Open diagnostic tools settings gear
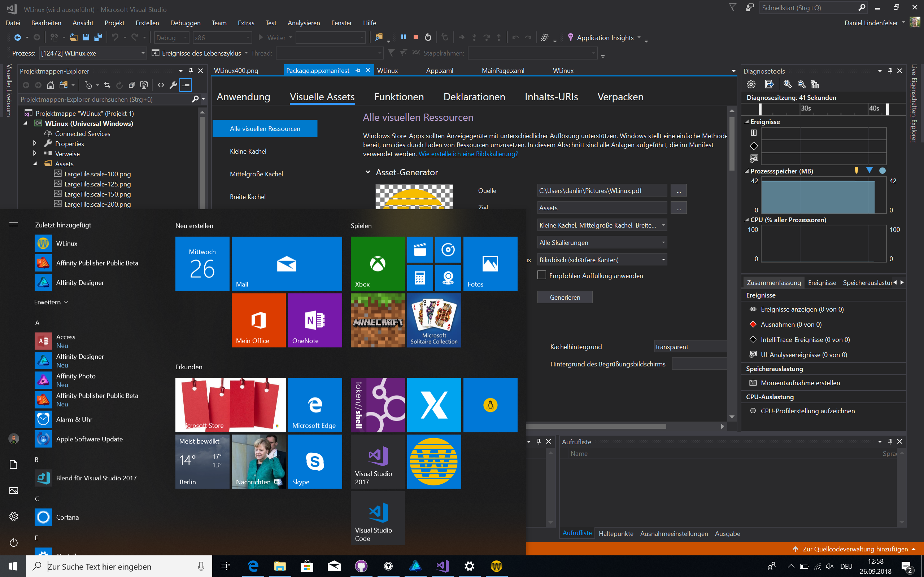 [751, 84]
